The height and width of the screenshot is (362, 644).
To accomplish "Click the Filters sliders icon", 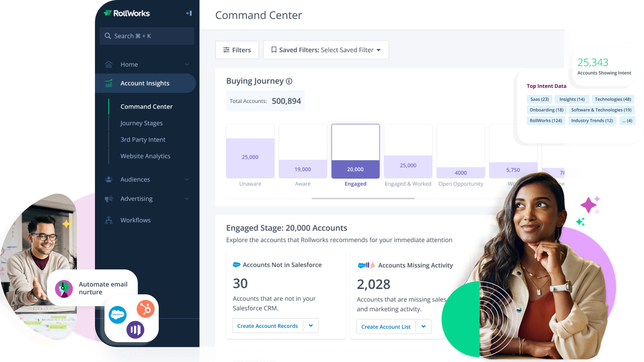I will coord(226,50).
